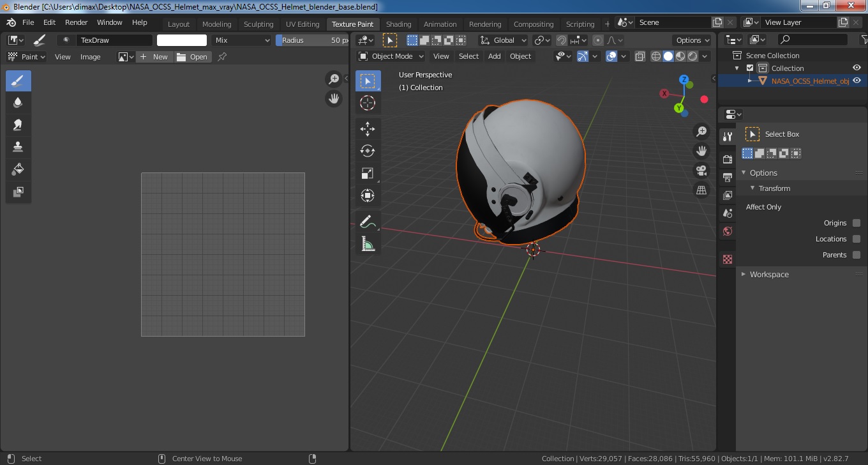Hide Collection using its eye icon

(857, 68)
